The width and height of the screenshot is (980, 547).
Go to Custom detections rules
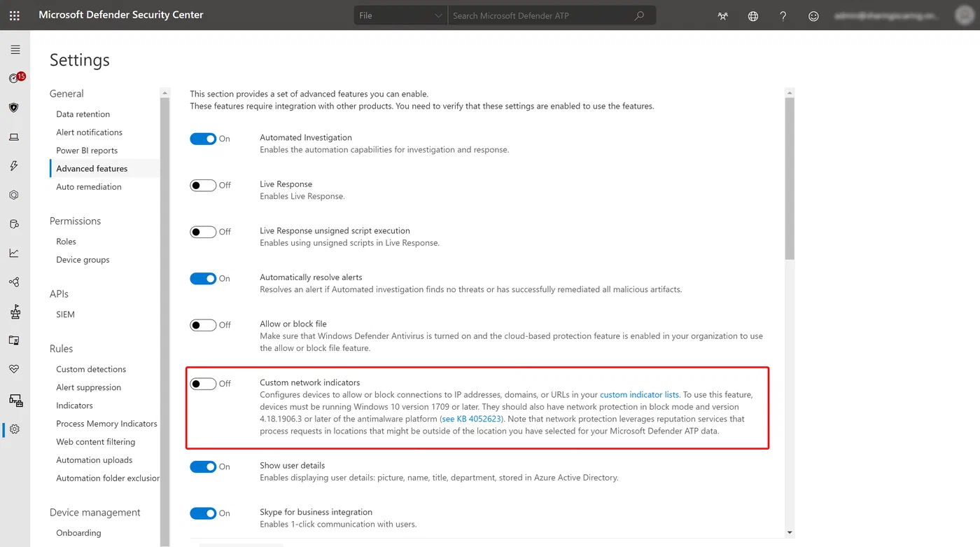(x=91, y=369)
